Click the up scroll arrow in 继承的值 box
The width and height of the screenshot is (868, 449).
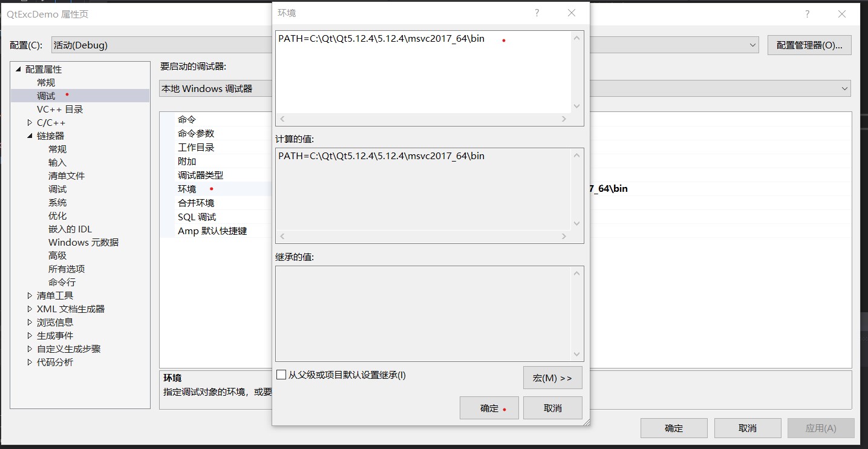(x=576, y=272)
